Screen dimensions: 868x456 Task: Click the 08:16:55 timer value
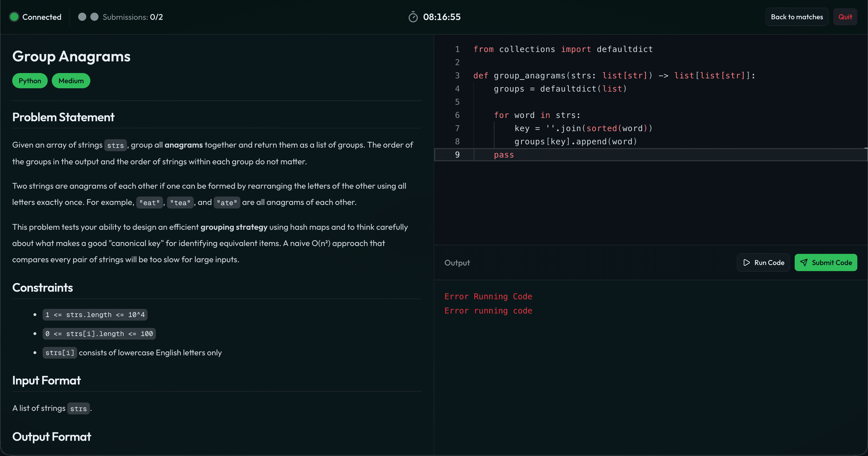441,17
